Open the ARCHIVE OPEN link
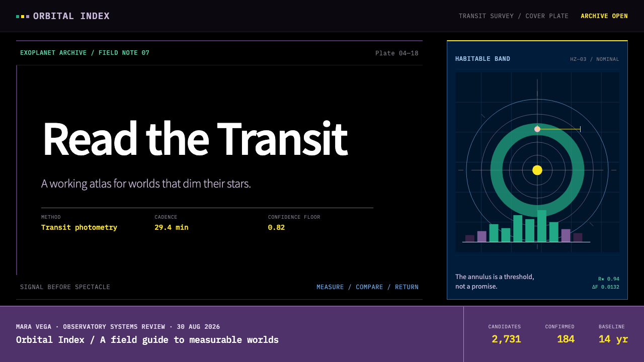 [604, 16]
